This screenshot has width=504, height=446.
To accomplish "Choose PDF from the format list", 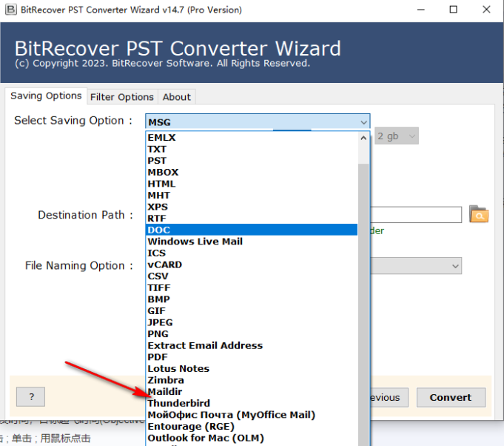I will pyautogui.click(x=252, y=357).
